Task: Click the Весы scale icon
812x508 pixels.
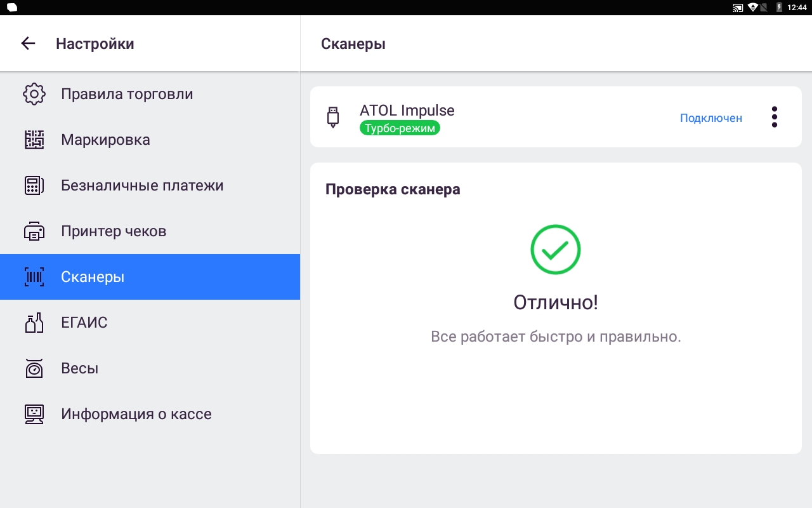Action: coord(34,368)
